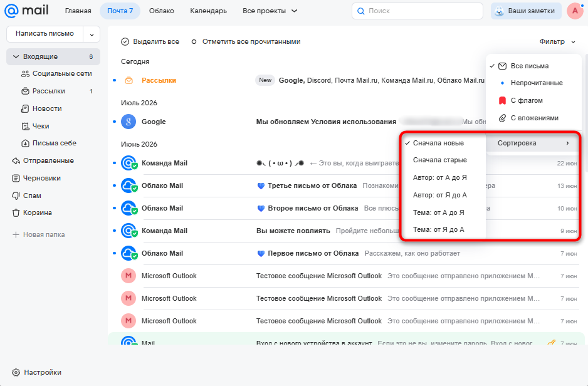The width and height of the screenshot is (588, 386).
Task: Choose Сначала старые sort option
Action: tap(440, 160)
